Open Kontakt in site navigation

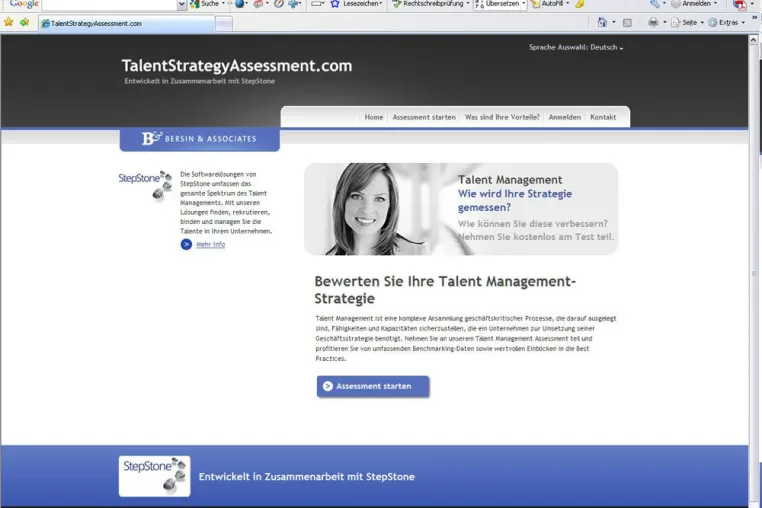[x=603, y=117]
